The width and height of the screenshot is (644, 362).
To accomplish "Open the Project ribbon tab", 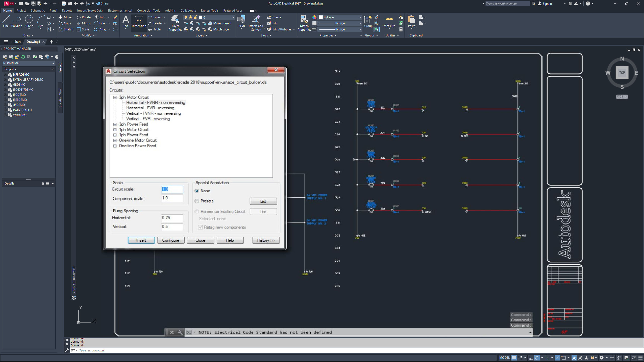I will pos(21,11).
